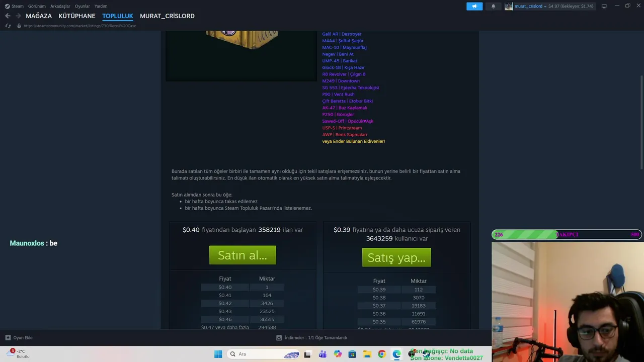Open the SG 553 | Ejderha Teknolojisi link

click(351, 87)
